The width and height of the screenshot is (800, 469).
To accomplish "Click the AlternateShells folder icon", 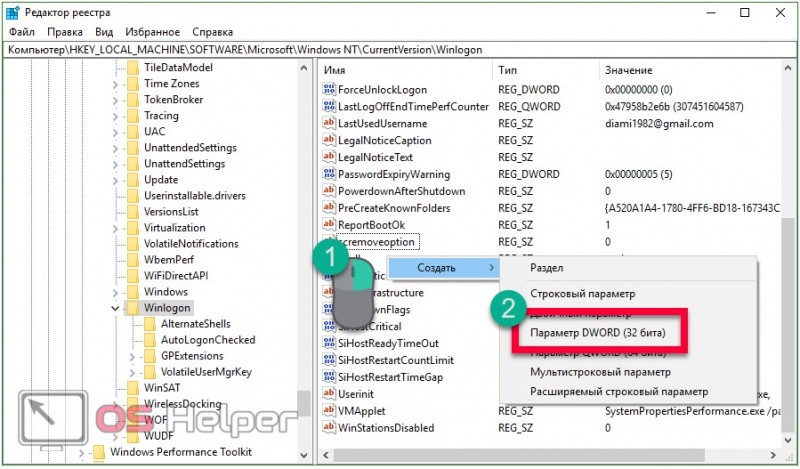I will 150,324.
